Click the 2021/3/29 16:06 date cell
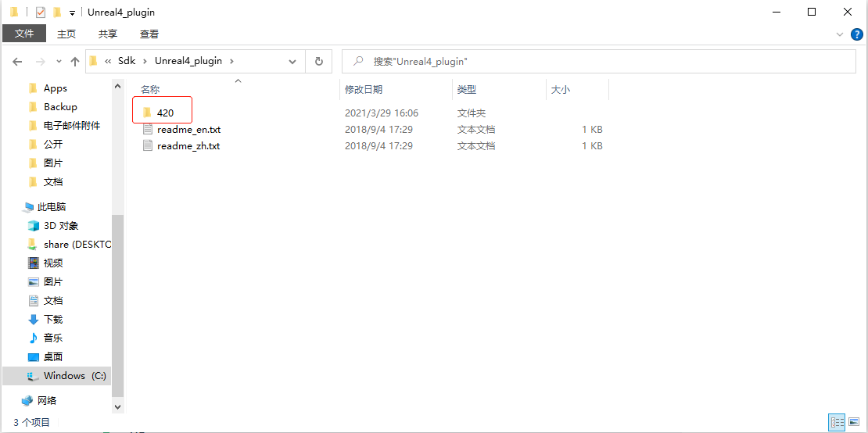The image size is (868, 433). 382,113
